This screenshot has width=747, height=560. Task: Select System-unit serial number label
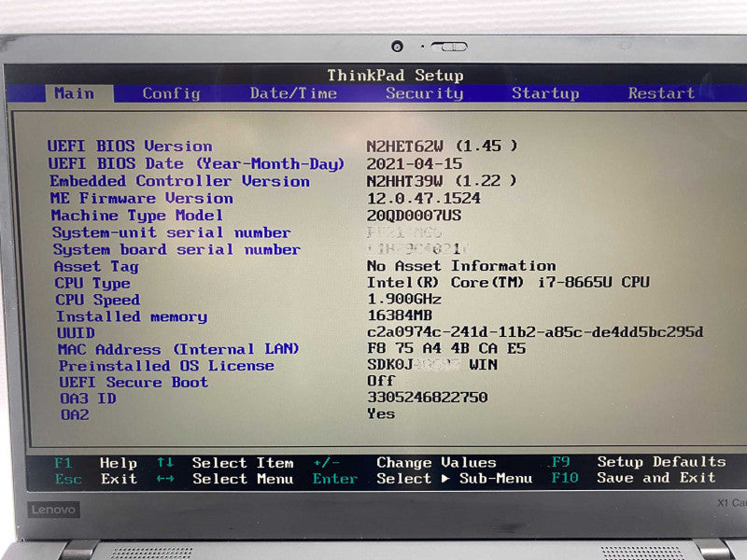172,232
